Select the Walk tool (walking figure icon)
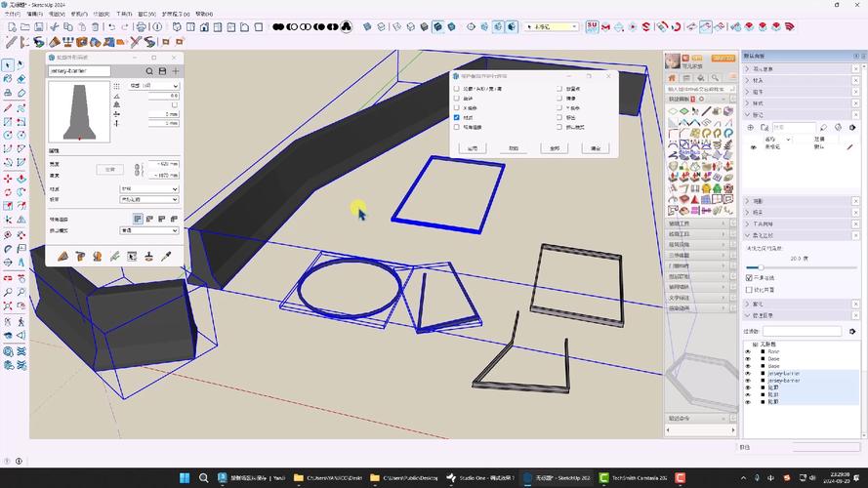 pyautogui.click(x=21, y=321)
